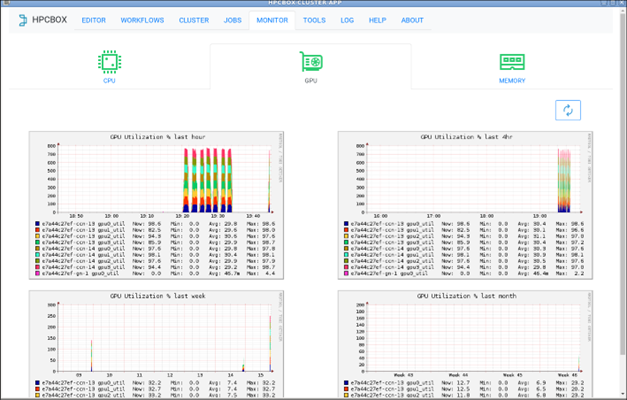This screenshot has height=400, width=627.
Task: Click the MEMORY label link
Action: 512,81
